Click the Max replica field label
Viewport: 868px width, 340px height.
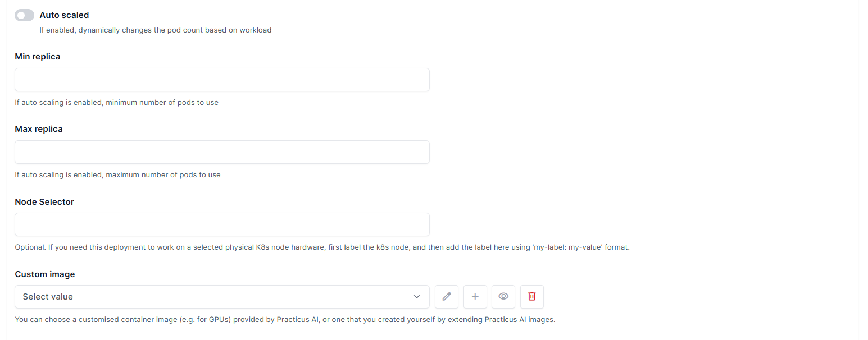point(39,129)
